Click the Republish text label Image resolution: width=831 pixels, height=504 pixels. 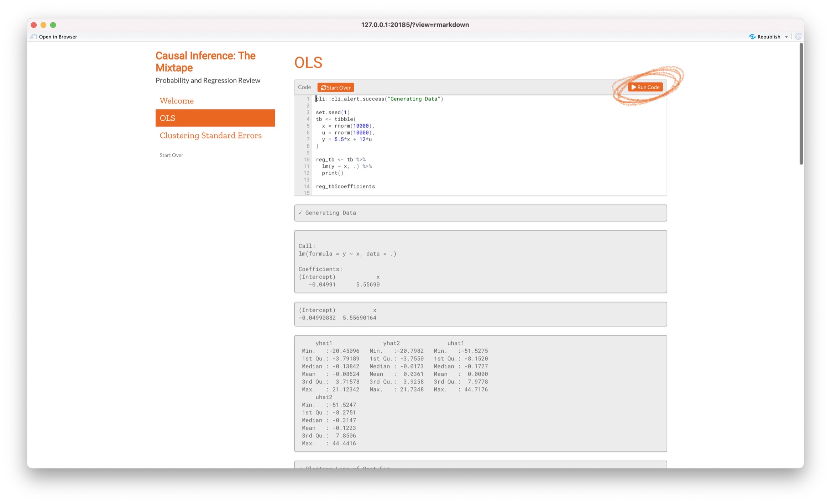click(x=769, y=37)
